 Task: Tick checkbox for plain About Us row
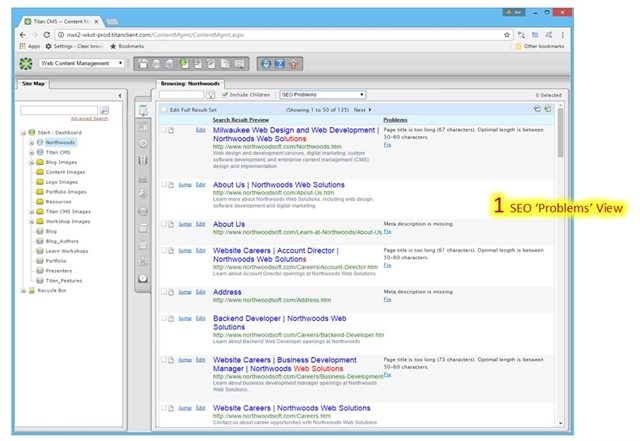[x=164, y=224]
